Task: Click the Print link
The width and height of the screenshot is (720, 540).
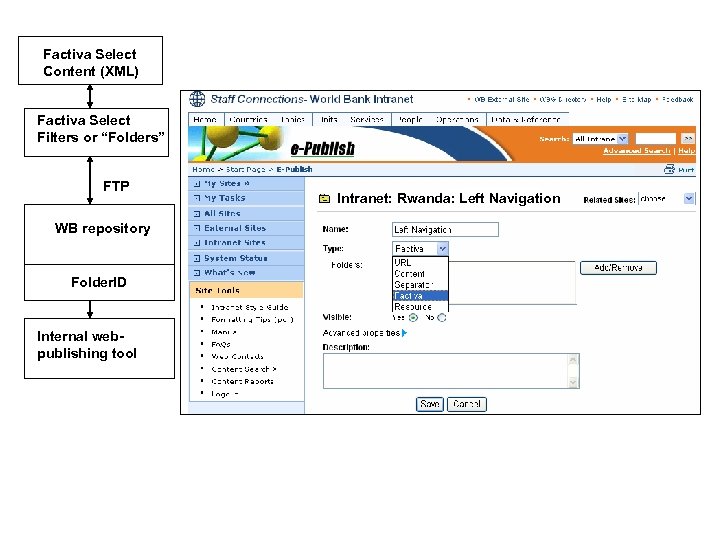Action: pyautogui.click(x=686, y=170)
